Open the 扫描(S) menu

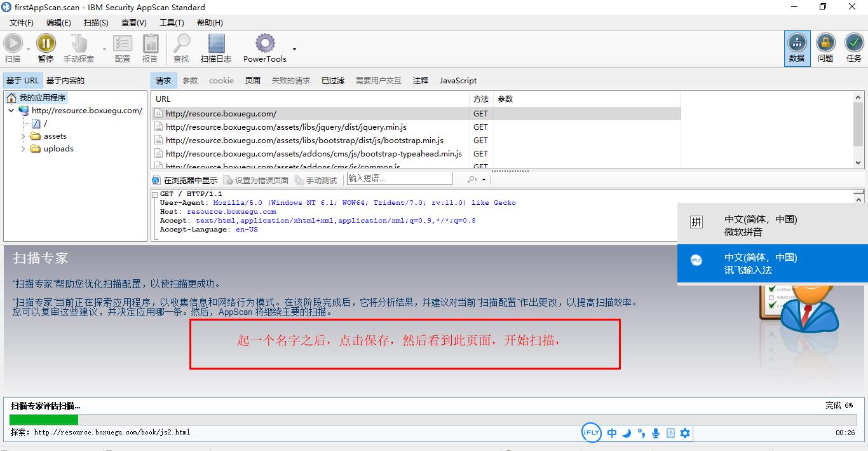click(x=96, y=22)
